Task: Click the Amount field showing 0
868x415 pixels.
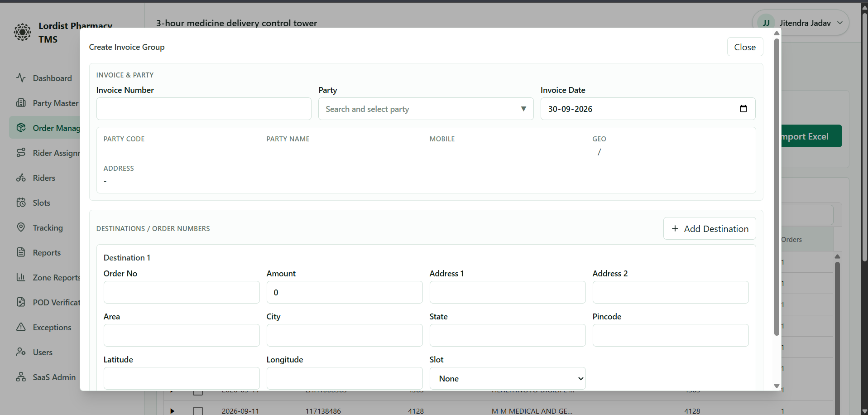Action: (345, 292)
